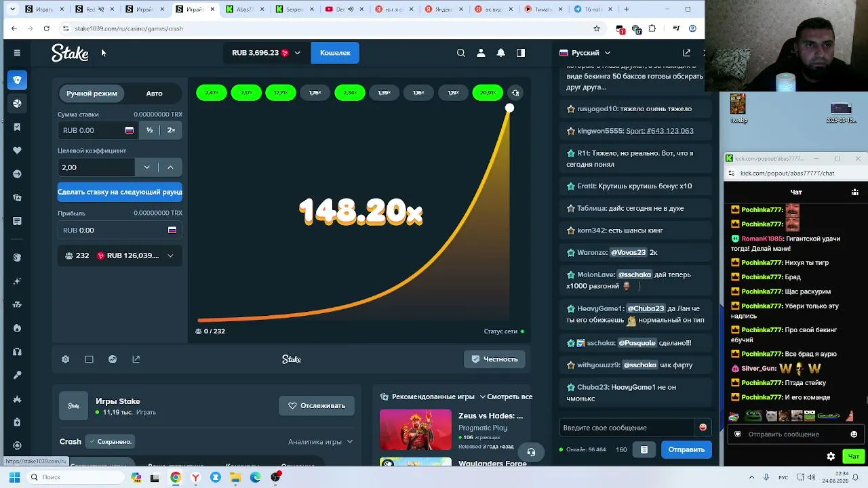Double the bet with the 2× button
This screenshot has height=488, width=868.
click(x=171, y=130)
